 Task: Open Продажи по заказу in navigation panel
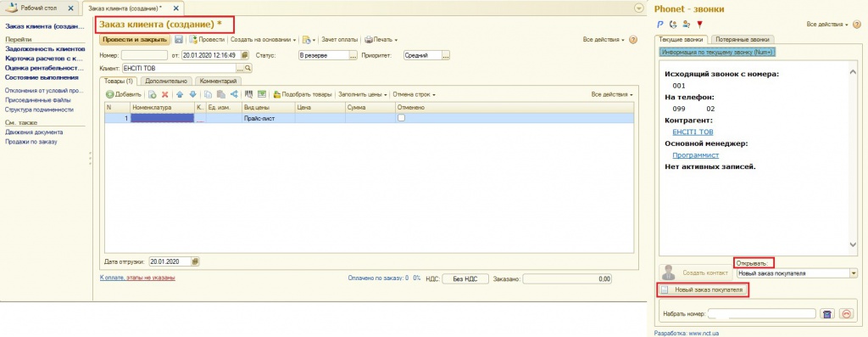point(31,142)
